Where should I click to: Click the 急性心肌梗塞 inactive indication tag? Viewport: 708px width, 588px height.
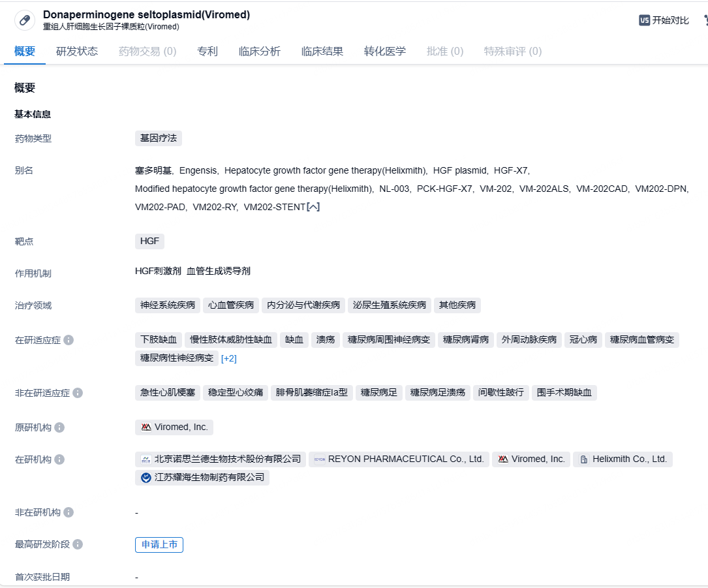168,392
